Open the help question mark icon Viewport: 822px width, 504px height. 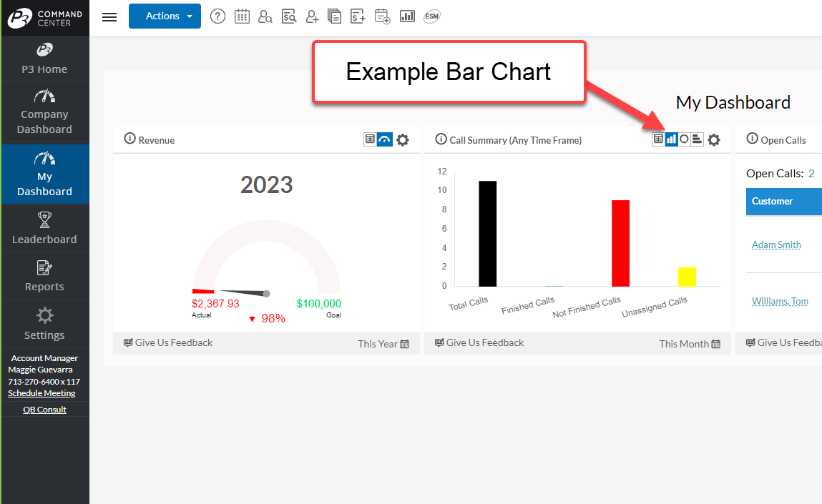[x=218, y=16]
